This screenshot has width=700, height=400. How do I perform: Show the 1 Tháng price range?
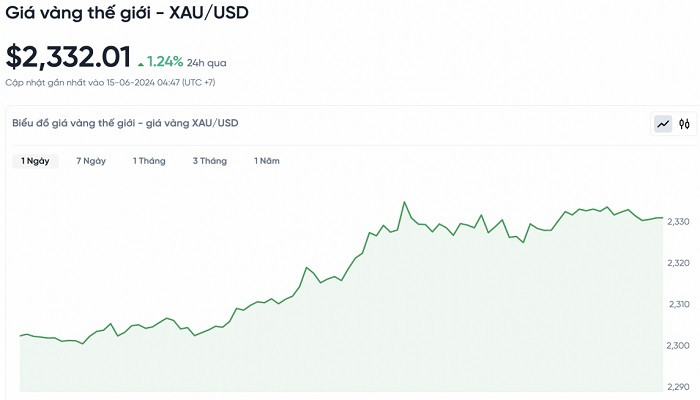click(x=149, y=161)
